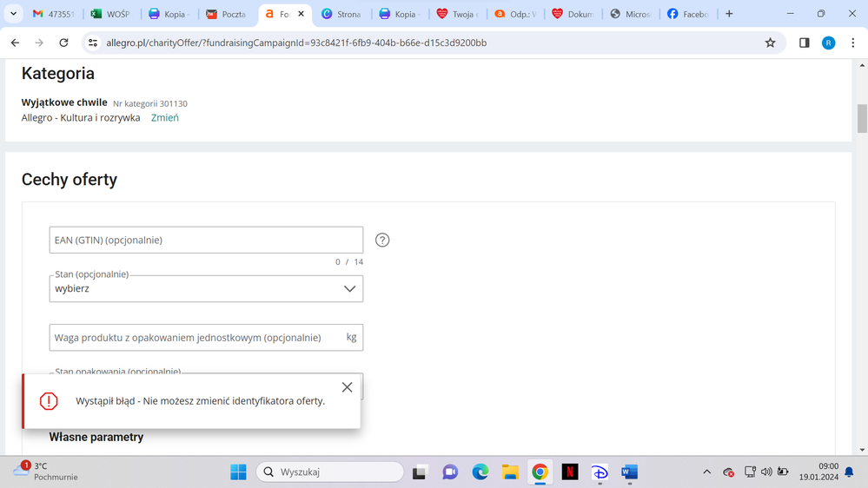Switch to the Poczta tab
Image resolution: width=868 pixels, height=488 pixels.
226,14
